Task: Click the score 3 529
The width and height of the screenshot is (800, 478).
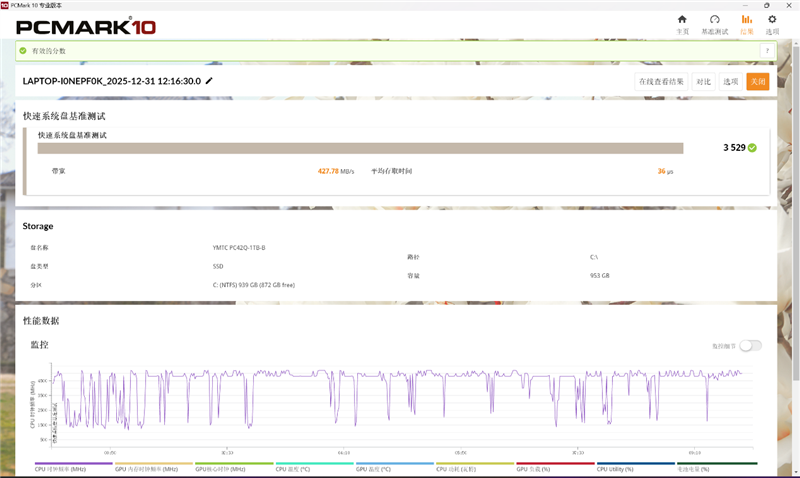Action: coord(734,147)
